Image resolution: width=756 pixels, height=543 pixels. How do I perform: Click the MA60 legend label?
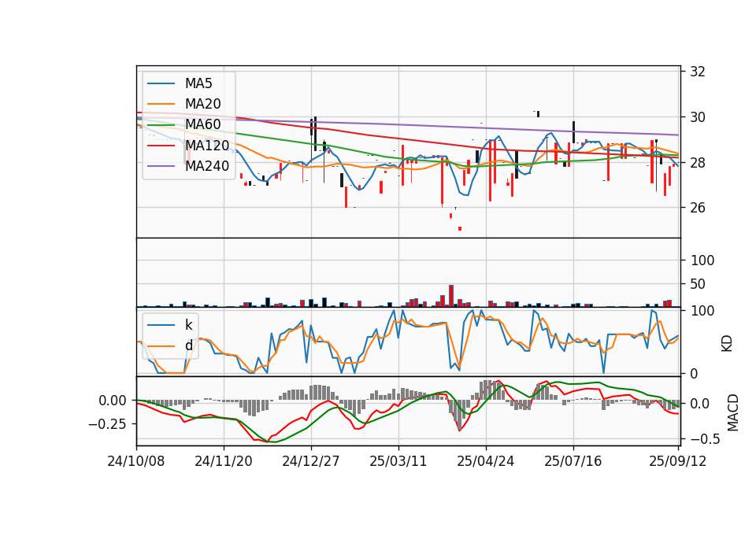pos(202,124)
